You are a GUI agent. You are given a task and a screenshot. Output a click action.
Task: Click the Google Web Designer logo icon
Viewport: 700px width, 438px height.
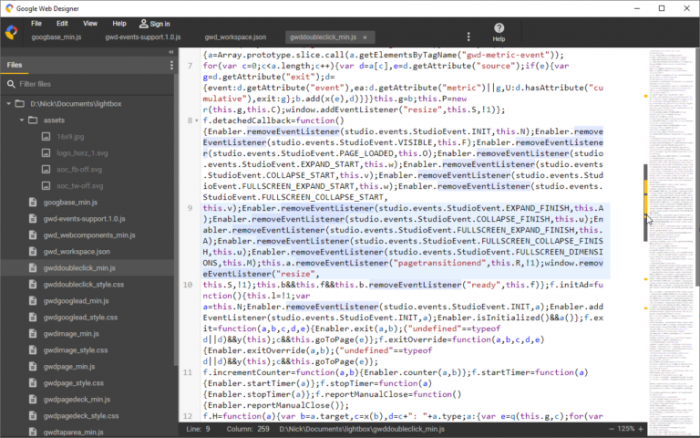pos(11,30)
